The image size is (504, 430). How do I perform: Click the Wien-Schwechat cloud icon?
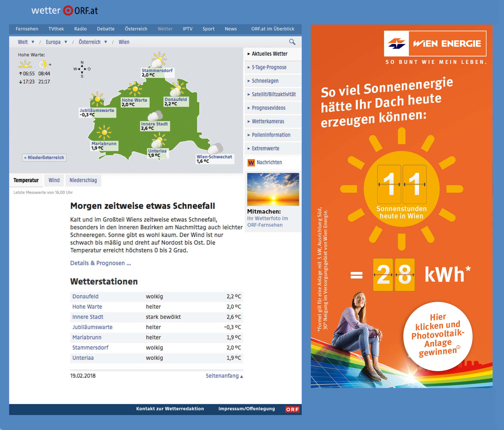click(x=215, y=148)
